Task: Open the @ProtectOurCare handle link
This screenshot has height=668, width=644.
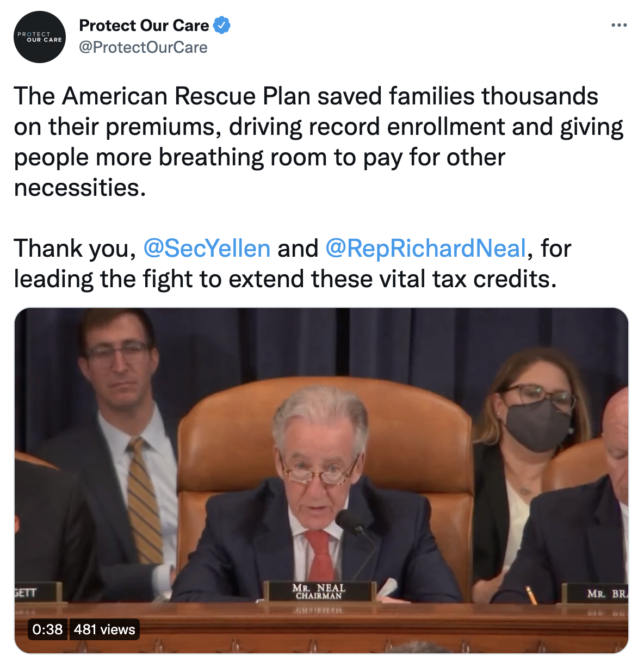Action: pyautogui.click(x=143, y=47)
